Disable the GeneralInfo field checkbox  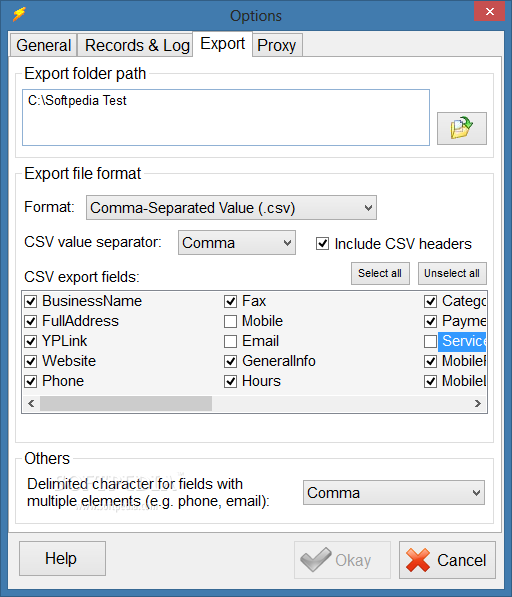(x=230, y=361)
